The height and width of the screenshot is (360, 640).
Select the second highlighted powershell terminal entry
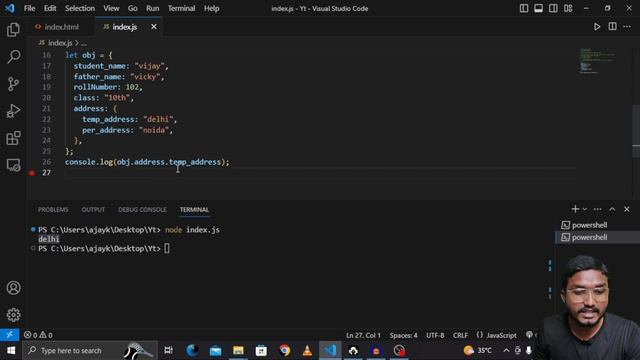pyautogui.click(x=597, y=237)
